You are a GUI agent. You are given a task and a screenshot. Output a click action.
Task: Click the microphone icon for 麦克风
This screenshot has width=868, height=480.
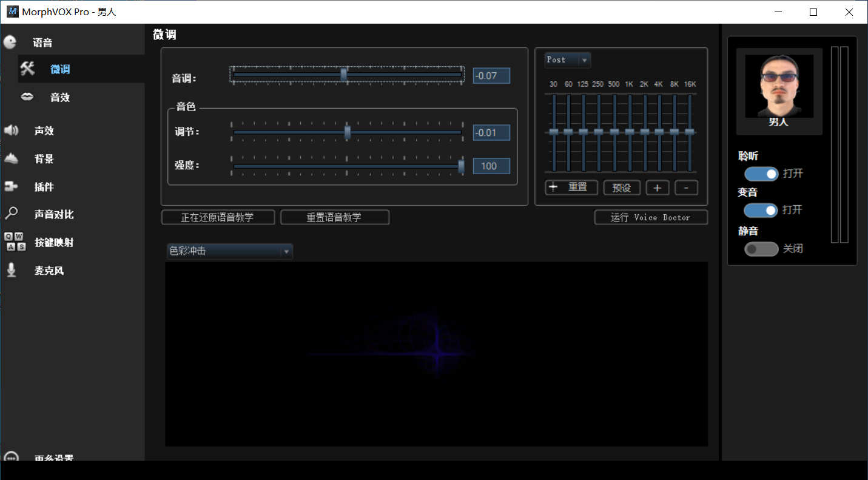pos(12,270)
